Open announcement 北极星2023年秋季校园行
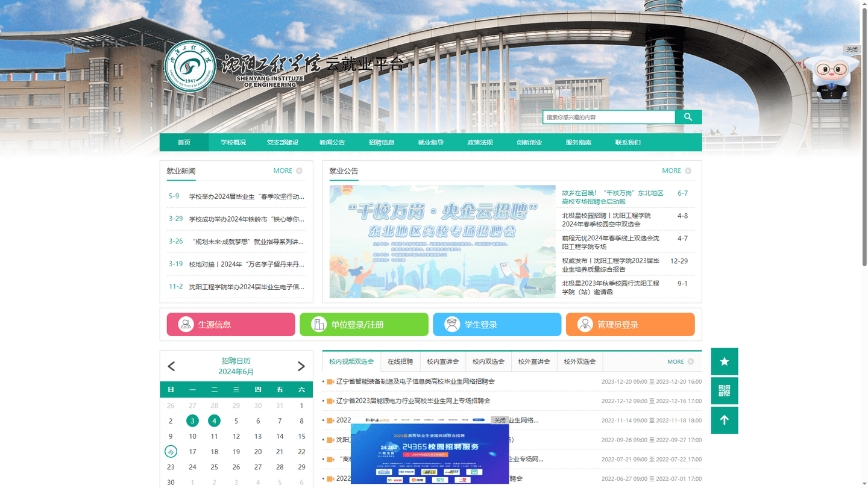 coord(611,287)
